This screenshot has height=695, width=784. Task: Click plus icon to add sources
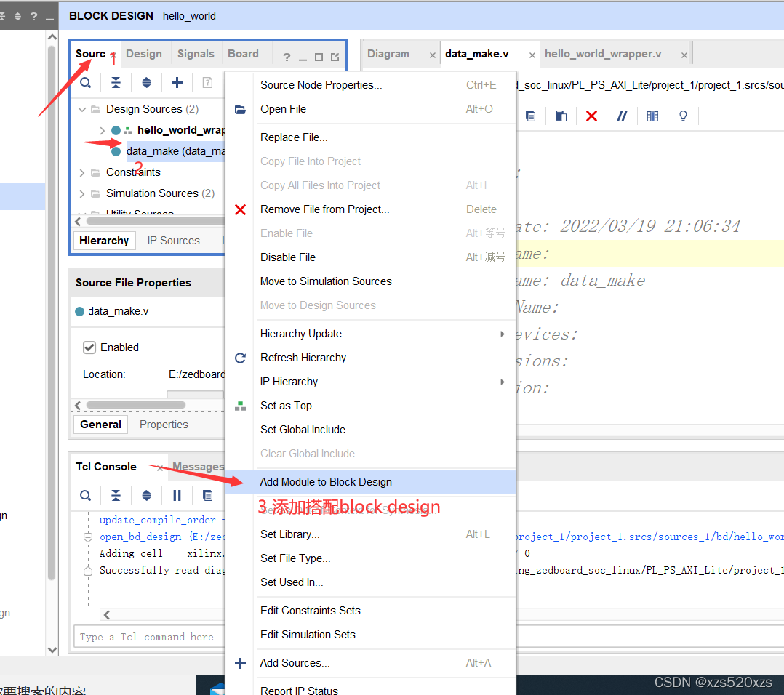(x=177, y=82)
